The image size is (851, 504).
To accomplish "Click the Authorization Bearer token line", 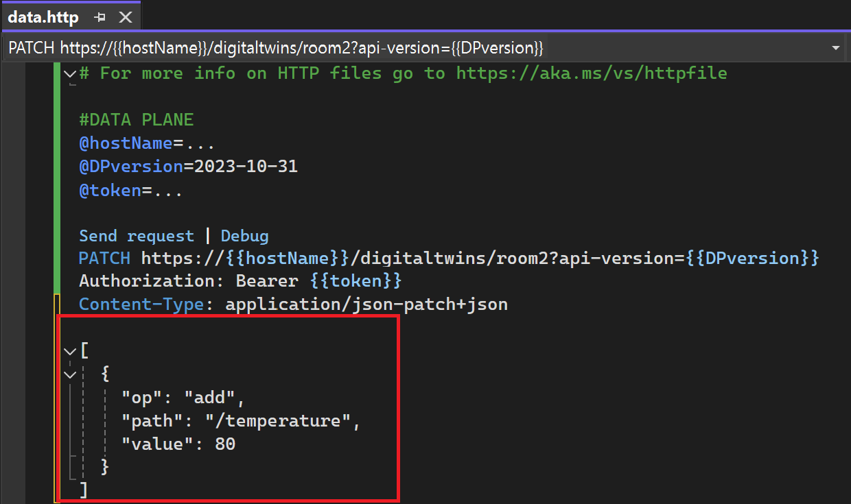I will coord(240,280).
